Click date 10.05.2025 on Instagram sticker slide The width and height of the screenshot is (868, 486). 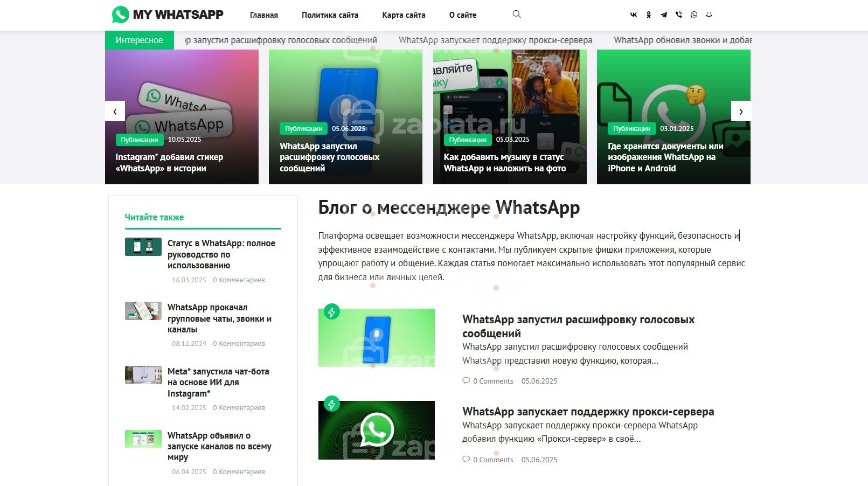pyautogui.click(x=184, y=140)
